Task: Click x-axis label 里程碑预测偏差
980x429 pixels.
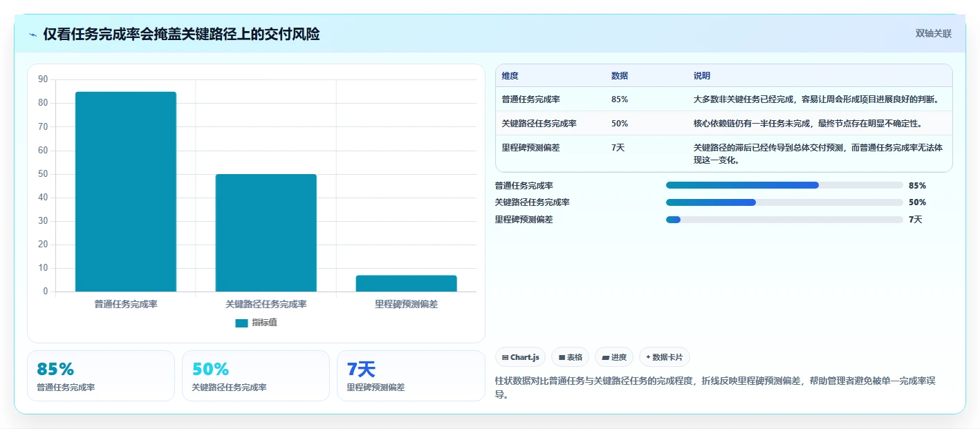Action: (407, 304)
